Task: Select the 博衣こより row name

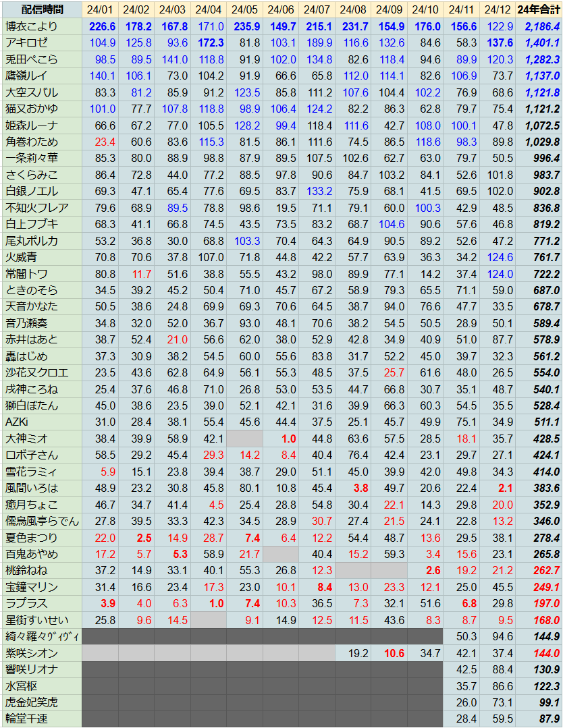Action: (x=43, y=26)
